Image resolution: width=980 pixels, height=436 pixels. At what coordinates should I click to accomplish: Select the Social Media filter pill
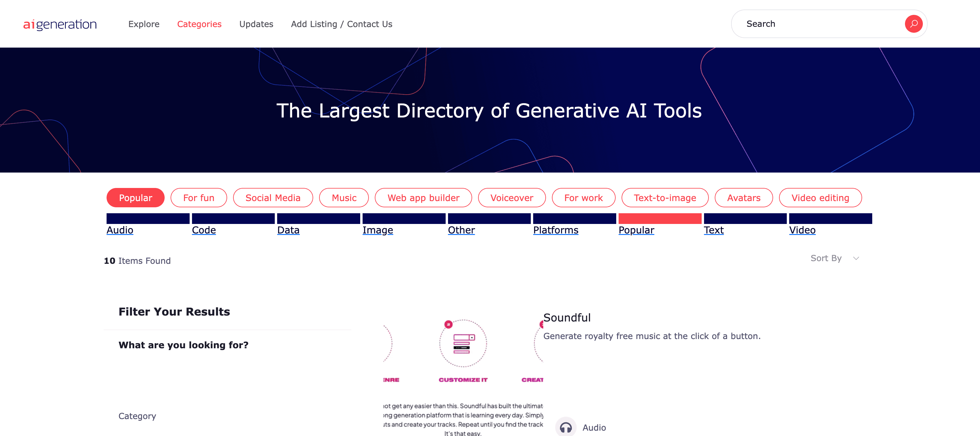click(273, 198)
